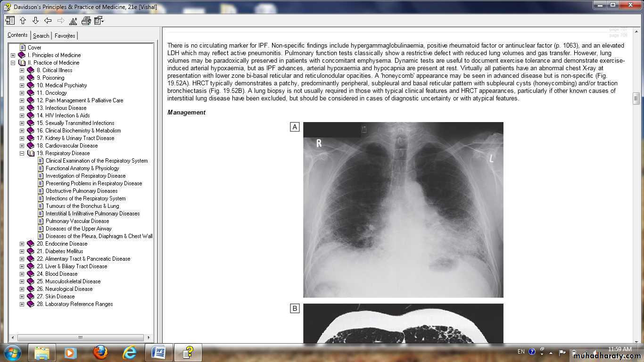Print the topic using the printer icon

(86, 21)
